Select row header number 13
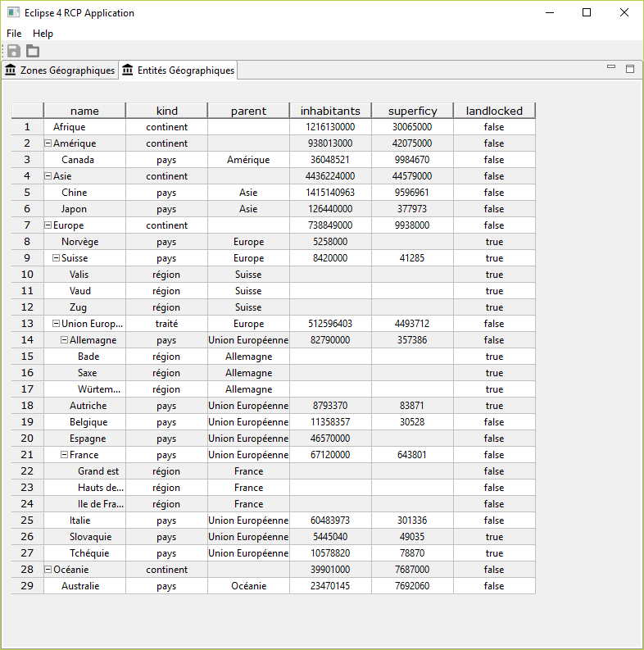 click(x=27, y=323)
